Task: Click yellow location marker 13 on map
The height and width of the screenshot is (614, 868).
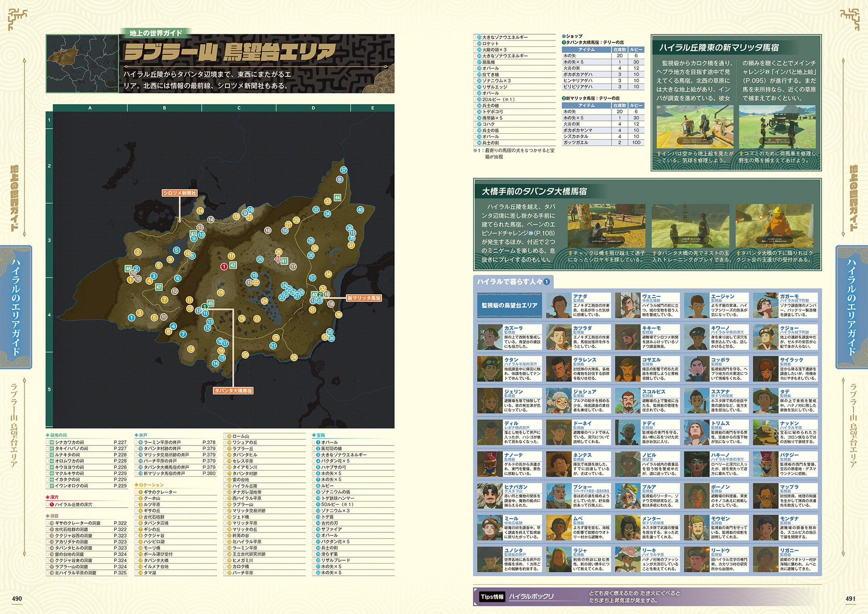Action: pyautogui.click(x=191, y=349)
